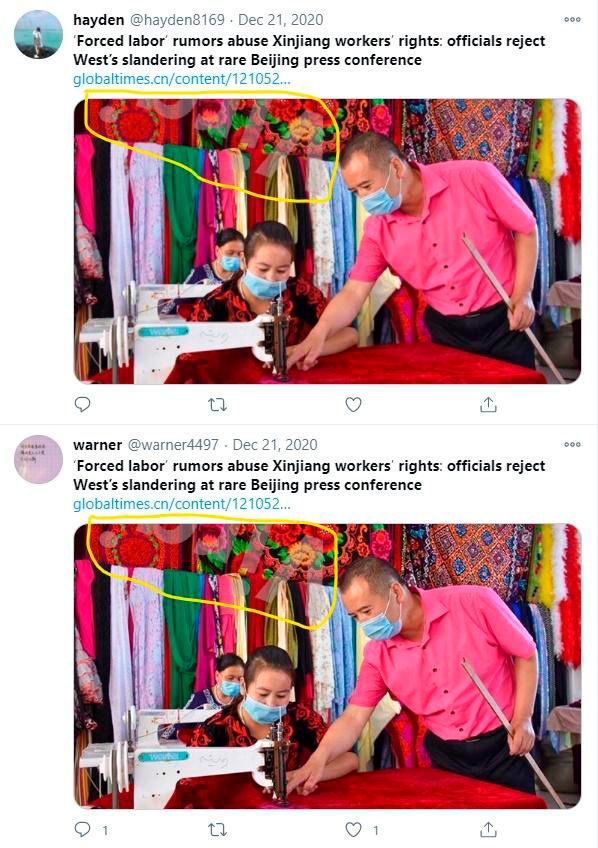Reply to warner's tweet

pyautogui.click(x=82, y=829)
